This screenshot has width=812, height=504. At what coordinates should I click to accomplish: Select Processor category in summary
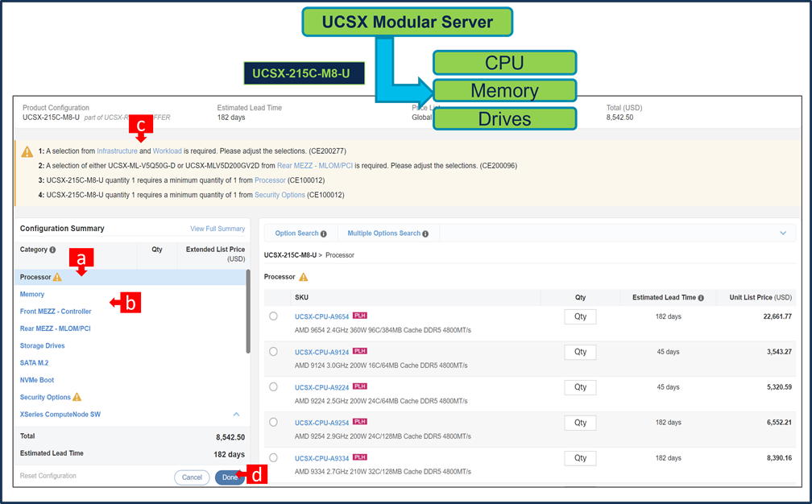pos(130,277)
